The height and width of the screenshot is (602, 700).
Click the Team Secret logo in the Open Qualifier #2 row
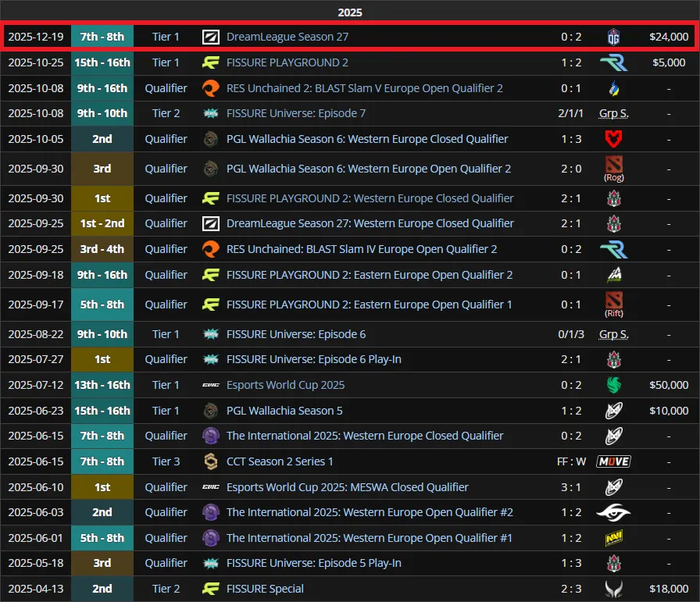click(x=614, y=512)
